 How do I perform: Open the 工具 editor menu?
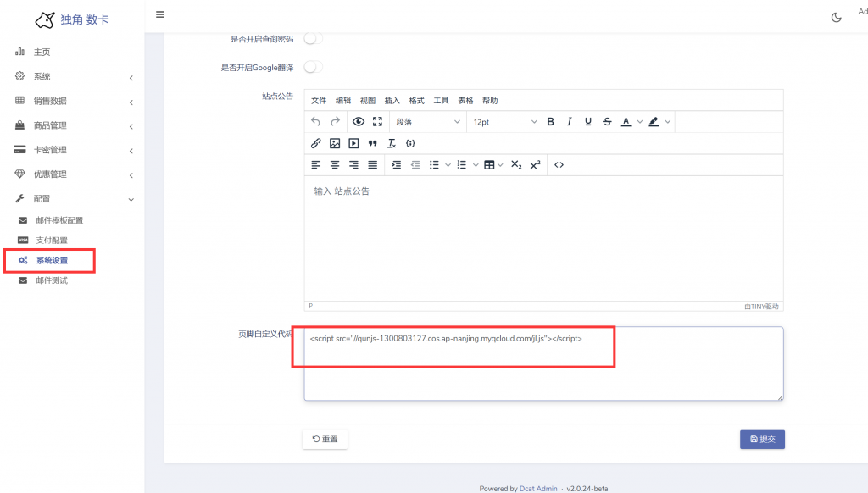[x=441, y=100]
